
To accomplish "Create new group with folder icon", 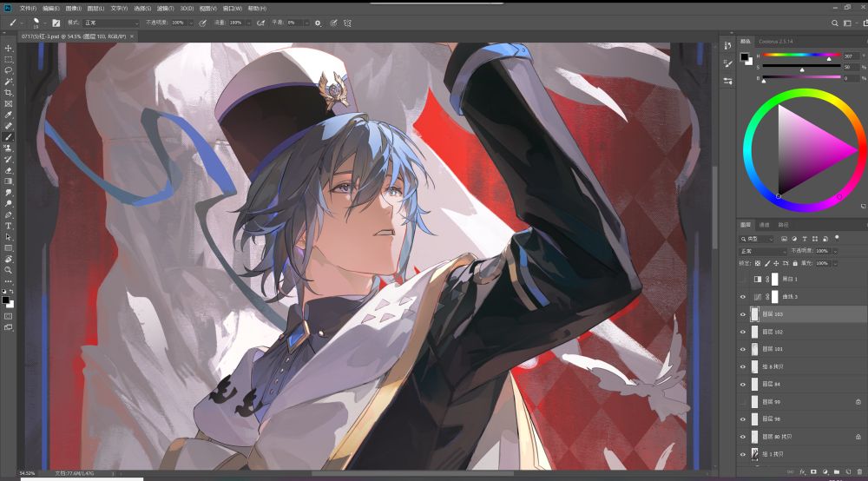I will point(837,471).
